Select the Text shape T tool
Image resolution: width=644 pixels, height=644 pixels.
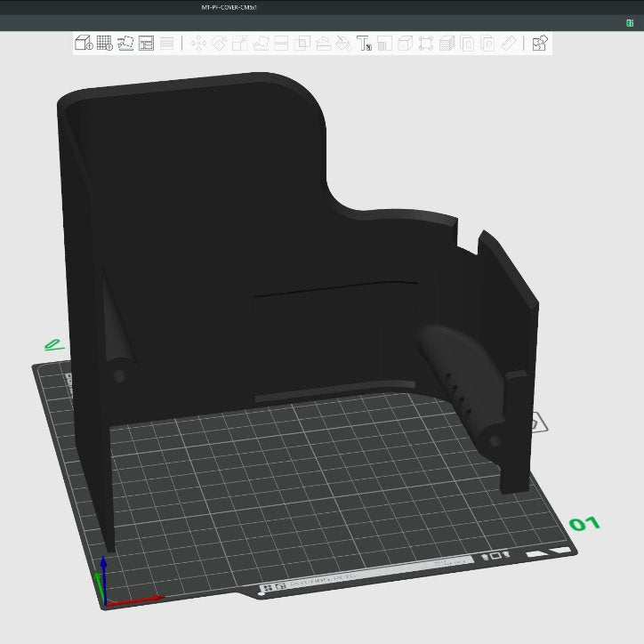(x=364, y=43)
